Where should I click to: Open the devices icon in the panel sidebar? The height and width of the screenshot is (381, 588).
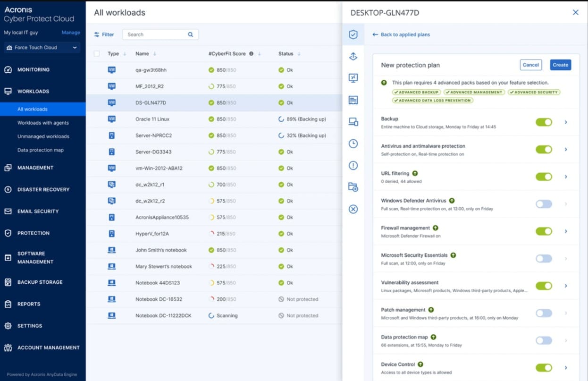coord(353,122)
